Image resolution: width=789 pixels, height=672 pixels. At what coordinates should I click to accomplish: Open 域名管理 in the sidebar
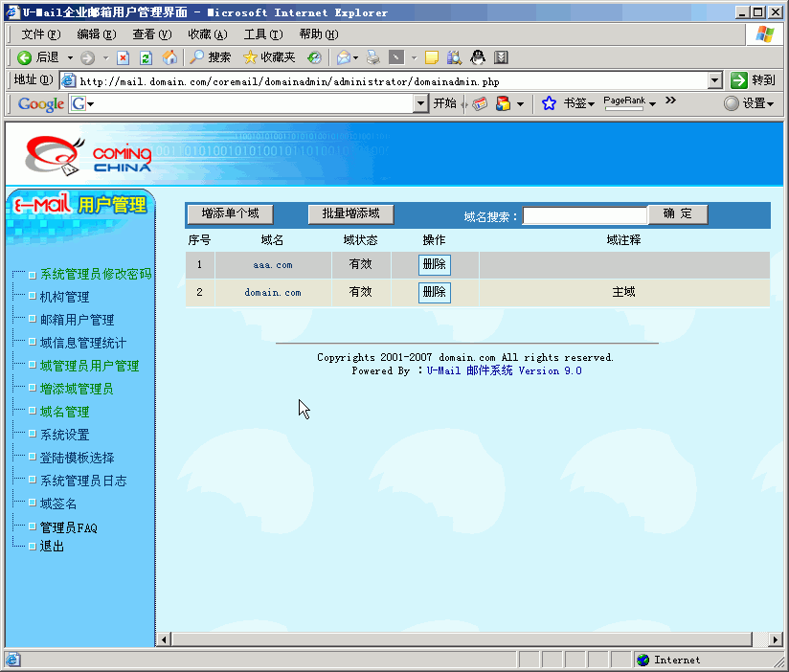64,412
